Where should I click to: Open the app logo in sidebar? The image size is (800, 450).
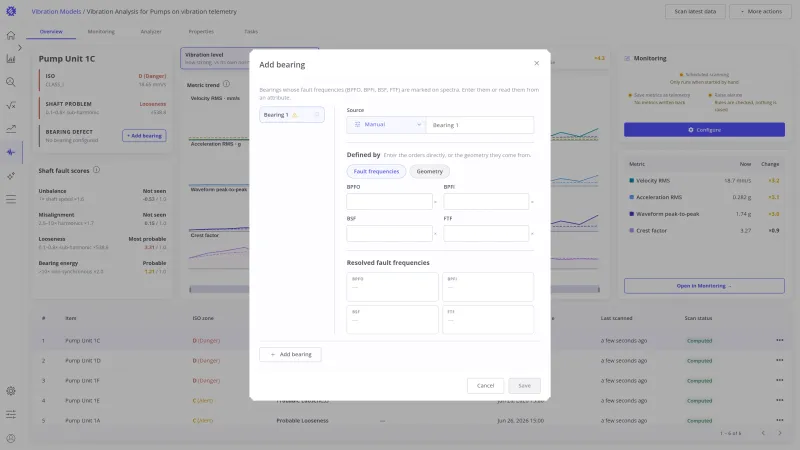click(11, 11)
